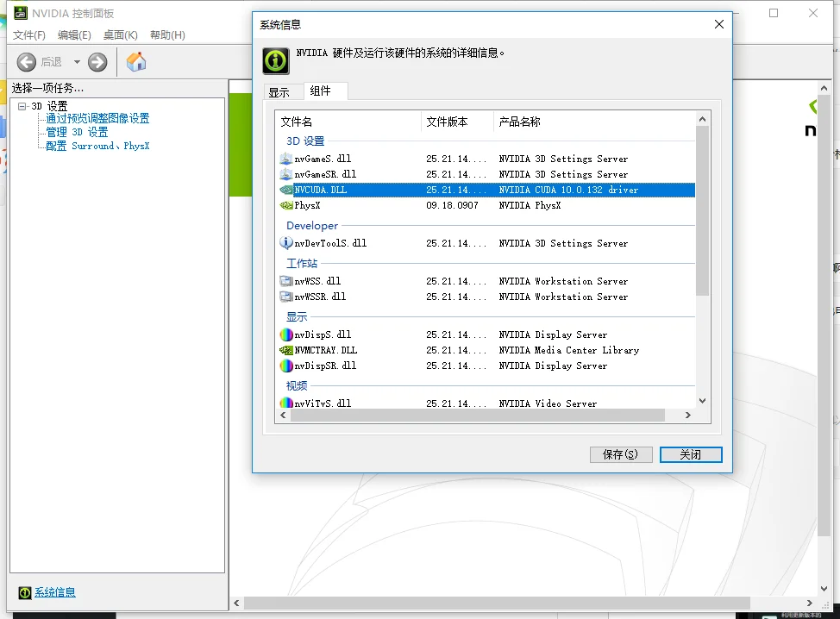The image size is (840, 619).
Task: Click the nvGameSR.dll file icon
Action: (286, 174)
